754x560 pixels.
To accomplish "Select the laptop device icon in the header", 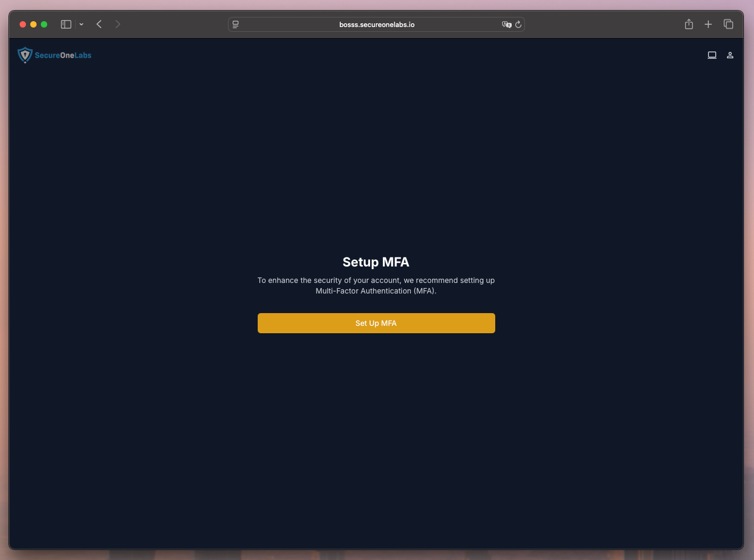I will [x=712, y=55].
